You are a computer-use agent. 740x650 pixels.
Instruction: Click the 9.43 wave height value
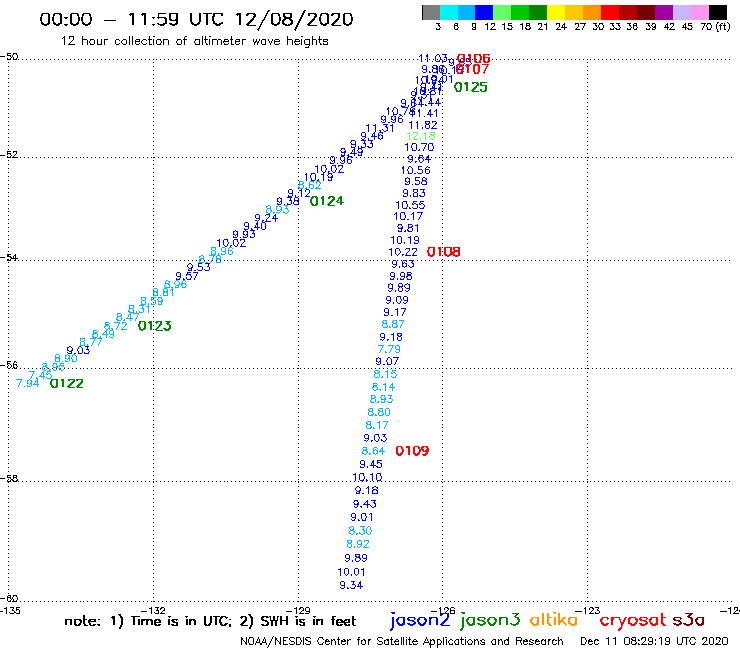coord(365,504)
